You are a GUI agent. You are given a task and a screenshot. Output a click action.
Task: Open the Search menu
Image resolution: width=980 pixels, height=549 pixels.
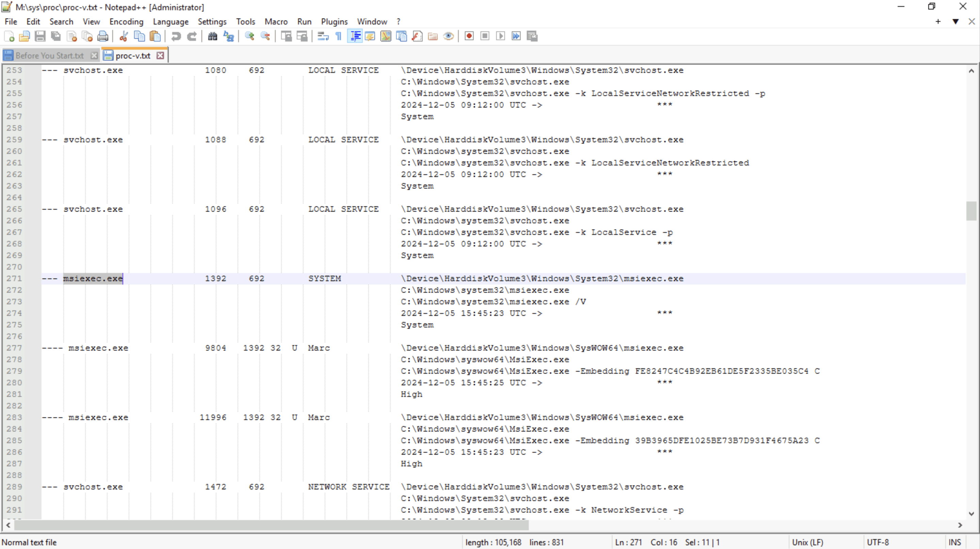pyautogui.click(x=61, y=22)
